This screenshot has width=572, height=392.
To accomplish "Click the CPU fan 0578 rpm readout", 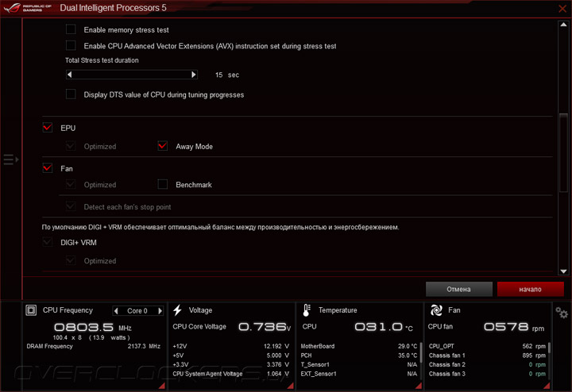I will click(x=514, y=327).
